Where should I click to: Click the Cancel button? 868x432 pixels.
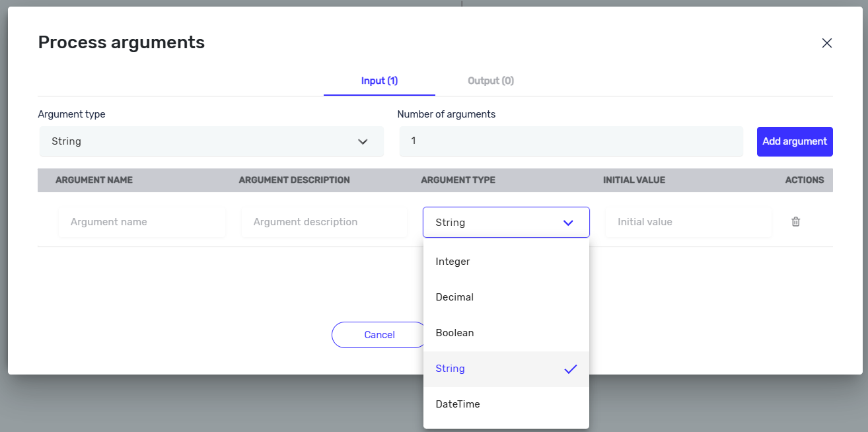379,335
